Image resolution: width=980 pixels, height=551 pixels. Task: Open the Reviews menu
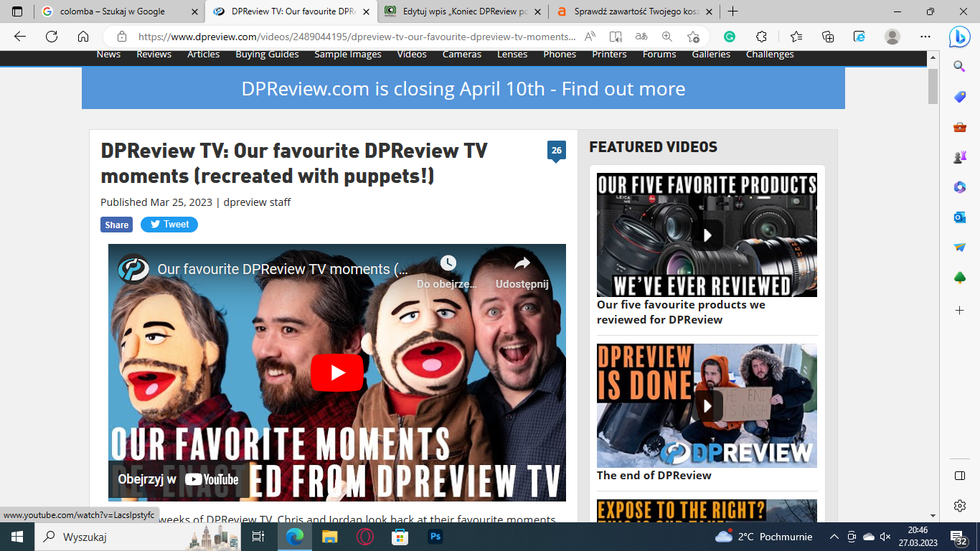[154, 55]
